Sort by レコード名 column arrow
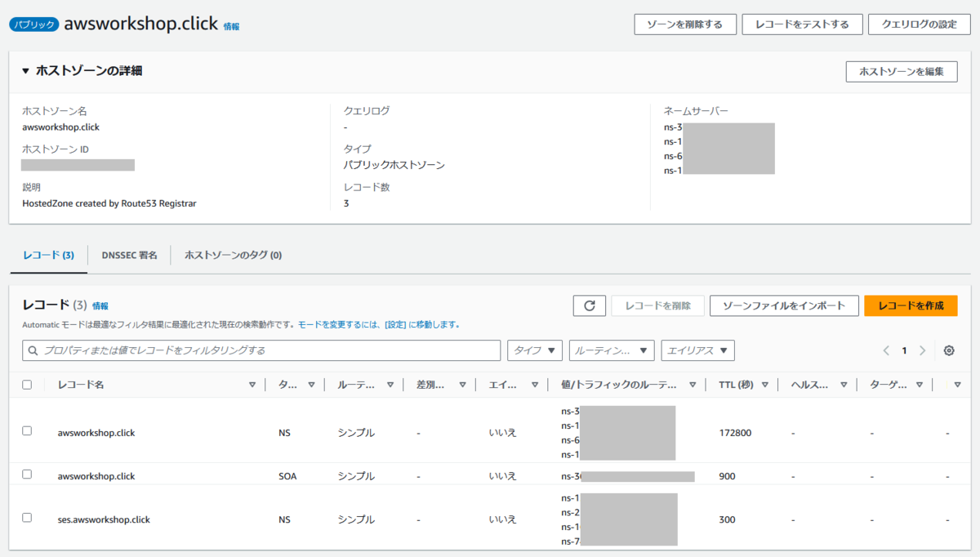This screenshot has width=980, height=557. coord(252,385)
